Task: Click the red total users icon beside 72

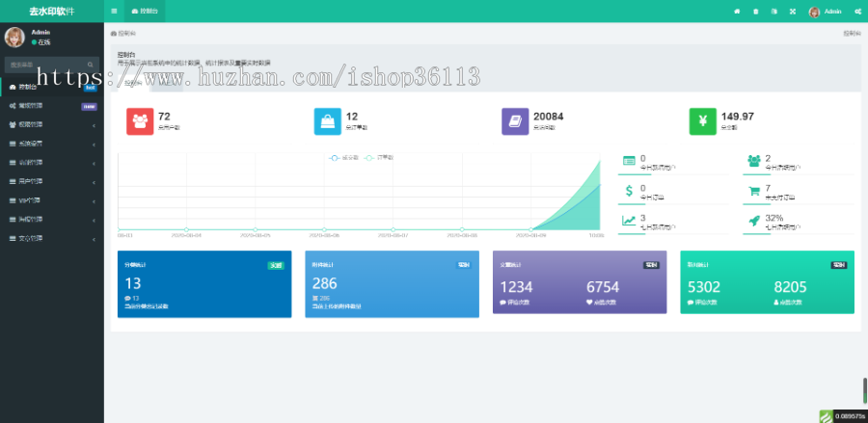Action: click(x=140, y=121)
